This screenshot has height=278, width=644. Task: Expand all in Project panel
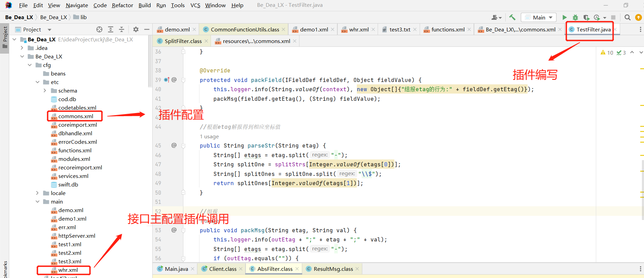point(111,29)
